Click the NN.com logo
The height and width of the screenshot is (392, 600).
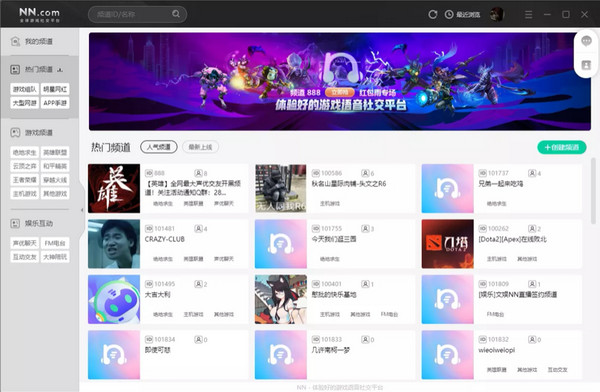tap(39, 15)
